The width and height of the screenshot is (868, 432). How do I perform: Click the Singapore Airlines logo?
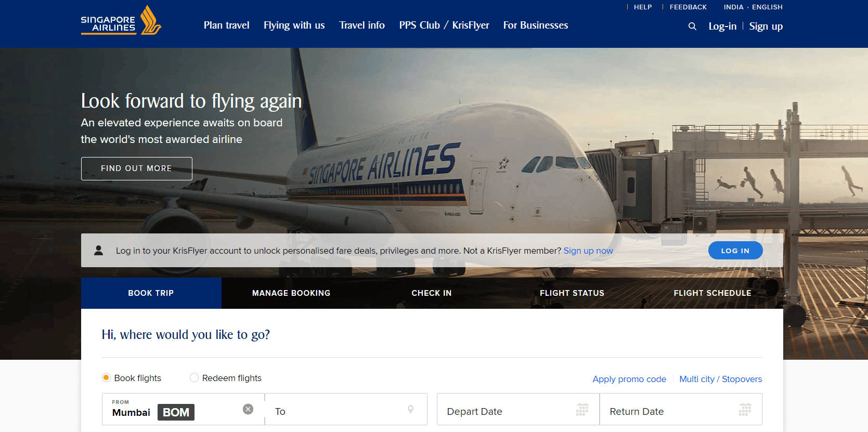tap(121, 20)
